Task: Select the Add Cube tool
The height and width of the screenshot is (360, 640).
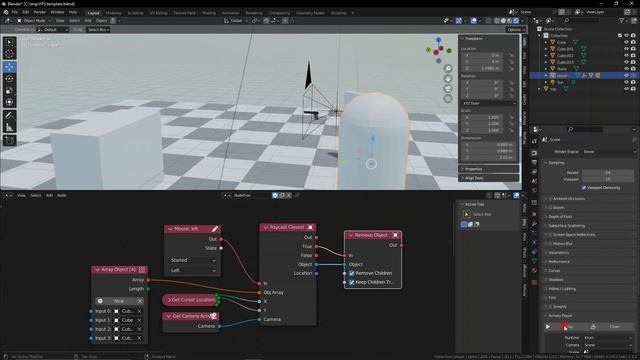Action: pos(10,140)
